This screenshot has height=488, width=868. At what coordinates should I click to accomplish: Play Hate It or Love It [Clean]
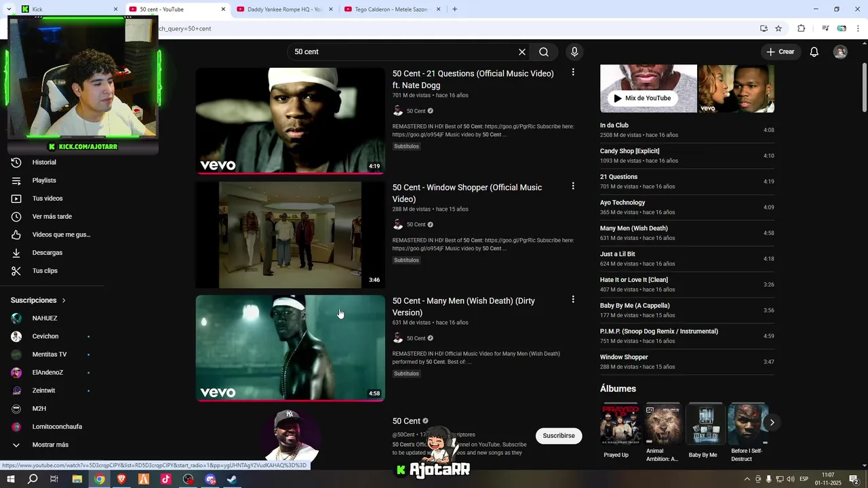click(x=687, y=284)
